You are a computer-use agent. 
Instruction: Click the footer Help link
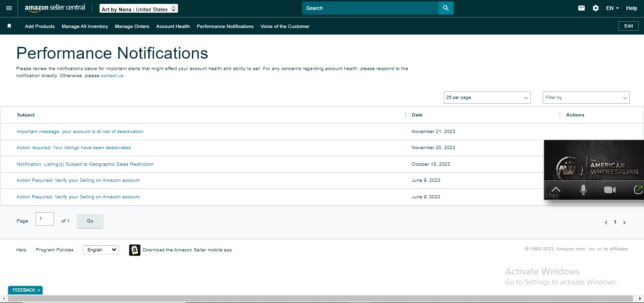[x=21, y=250]
